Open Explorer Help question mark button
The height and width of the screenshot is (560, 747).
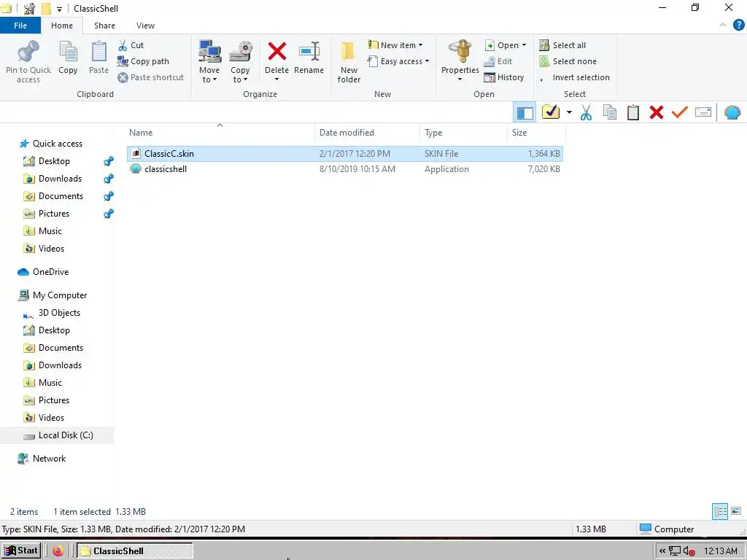(738, 26)
